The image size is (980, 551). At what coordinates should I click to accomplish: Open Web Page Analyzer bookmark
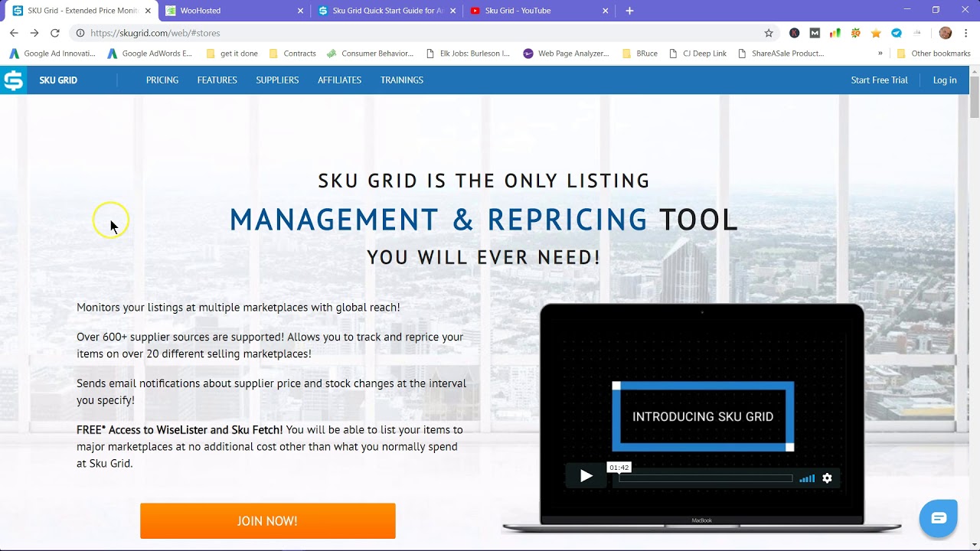click(x=567, y=54)
